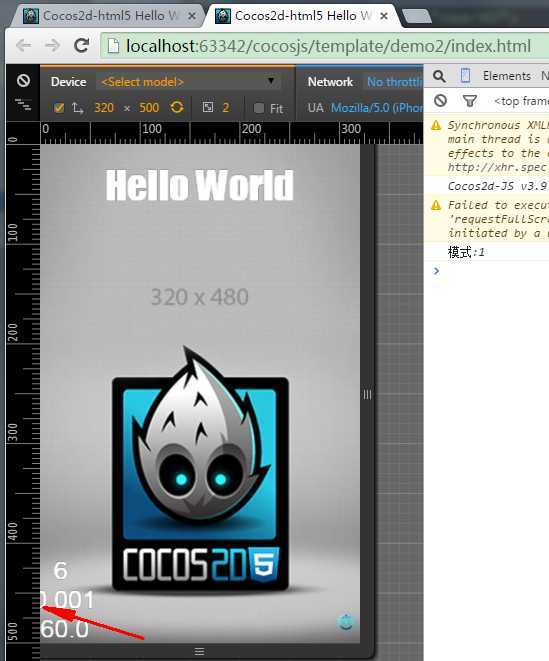Click the console input prompt arrow
The width and height of the screenshot is (549, 661).
click(436, 271)
